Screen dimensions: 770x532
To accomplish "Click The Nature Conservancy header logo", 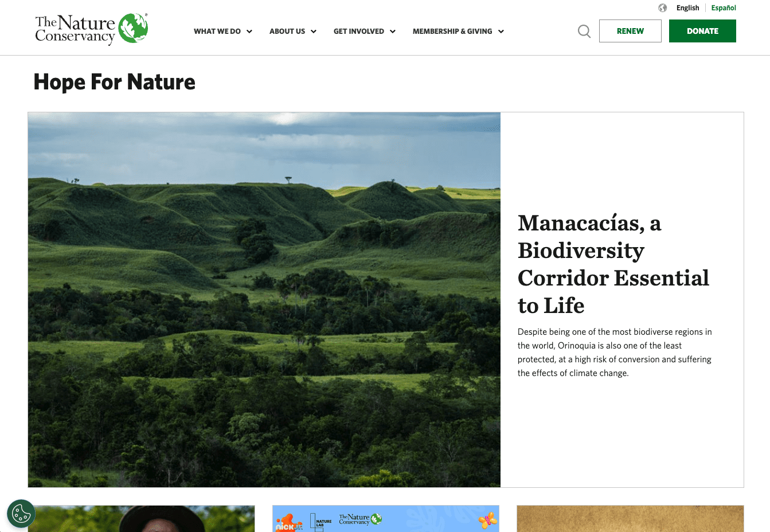I will [92, 29].
